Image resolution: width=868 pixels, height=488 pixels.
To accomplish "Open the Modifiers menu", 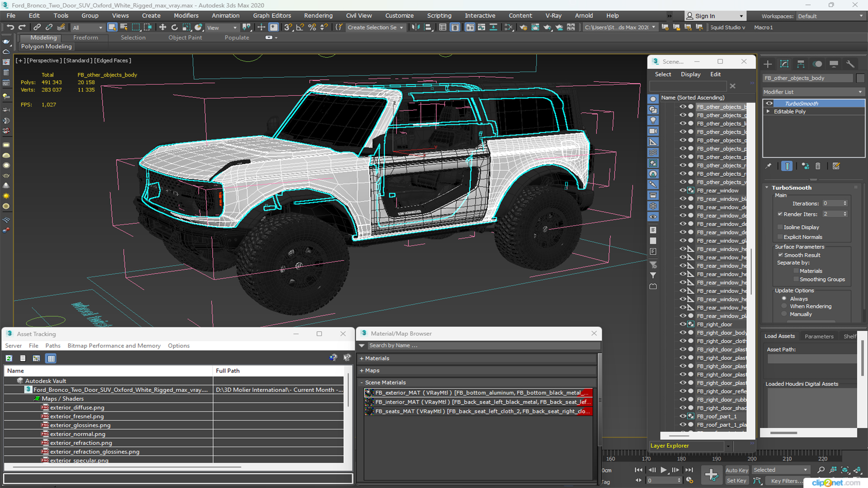I will 186,16.
